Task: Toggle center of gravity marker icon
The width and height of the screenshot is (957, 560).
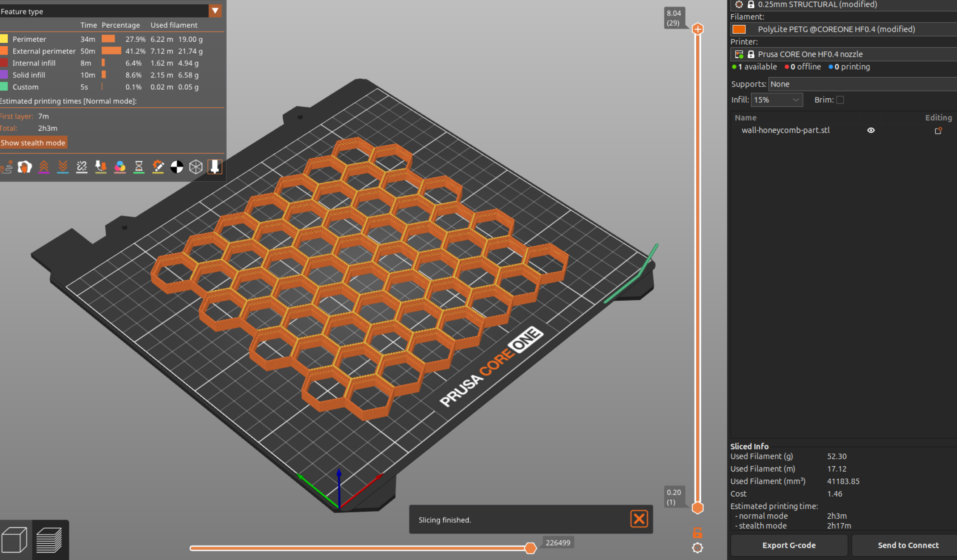Action: [177, 167]
